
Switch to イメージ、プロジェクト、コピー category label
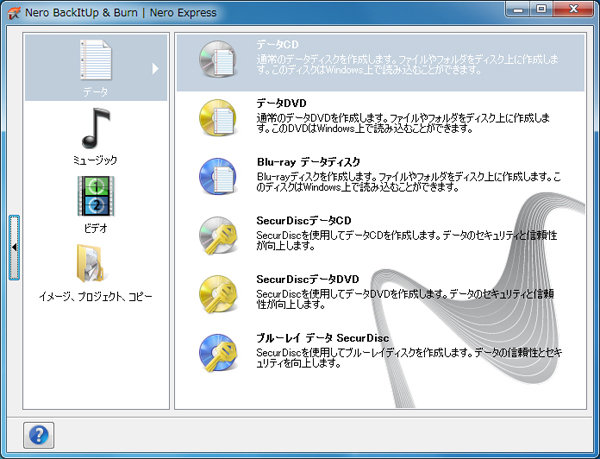[96, 296]
